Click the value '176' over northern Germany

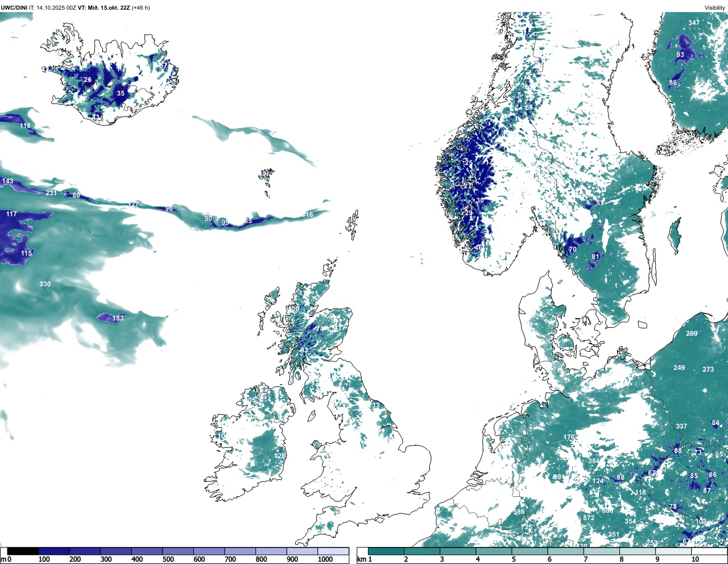coord(569,437)
